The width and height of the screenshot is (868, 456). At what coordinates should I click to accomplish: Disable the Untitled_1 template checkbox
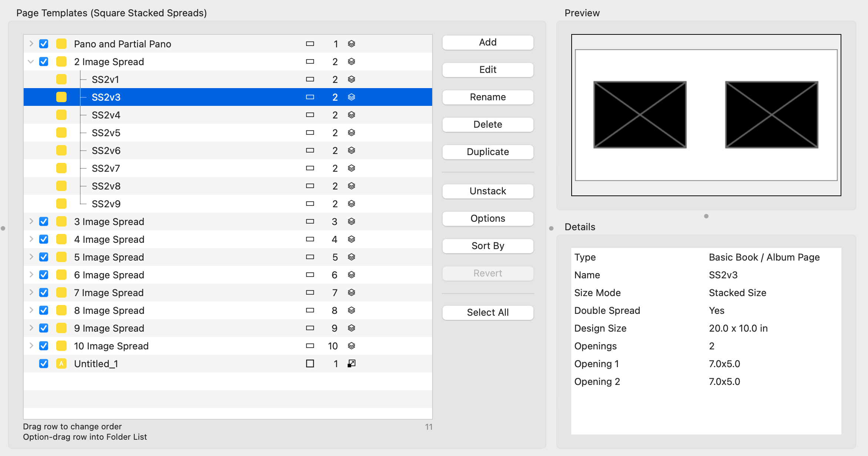coord(44,363)
